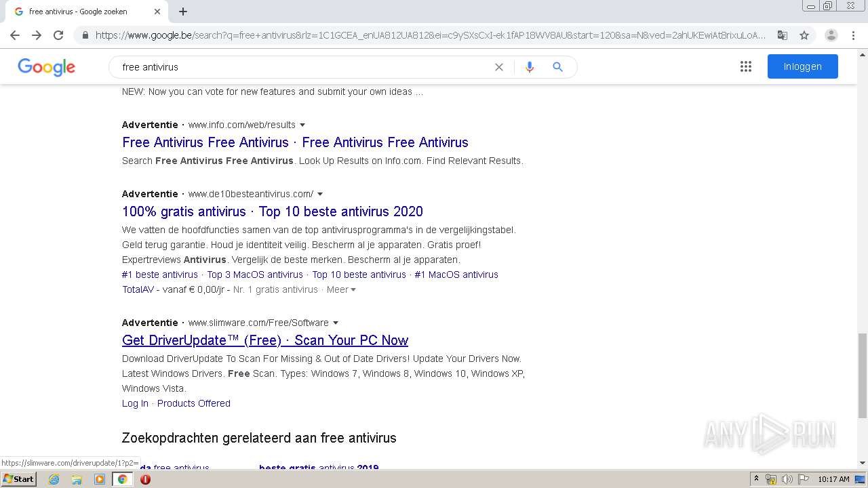This screenshot has width=868, height=488.
Task: Expand the de10besteantivirus.com ad dropdown arrow
Action: click(320, 194)
